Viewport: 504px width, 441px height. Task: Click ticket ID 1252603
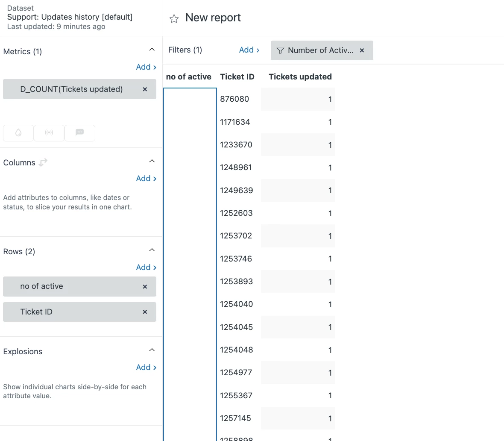click(236, 213)
